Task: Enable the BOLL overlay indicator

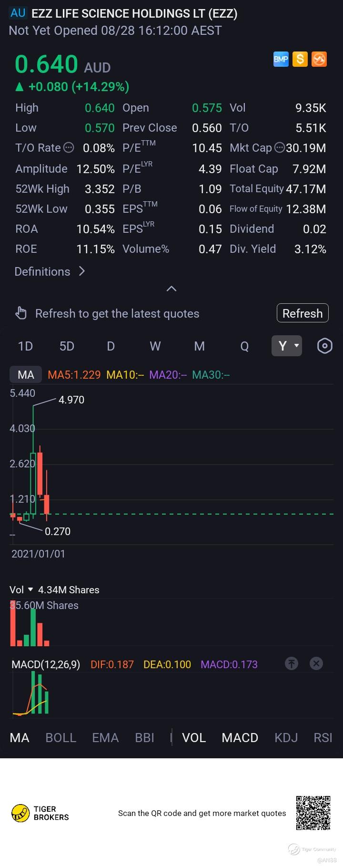Action: click(x=61, y=738)
